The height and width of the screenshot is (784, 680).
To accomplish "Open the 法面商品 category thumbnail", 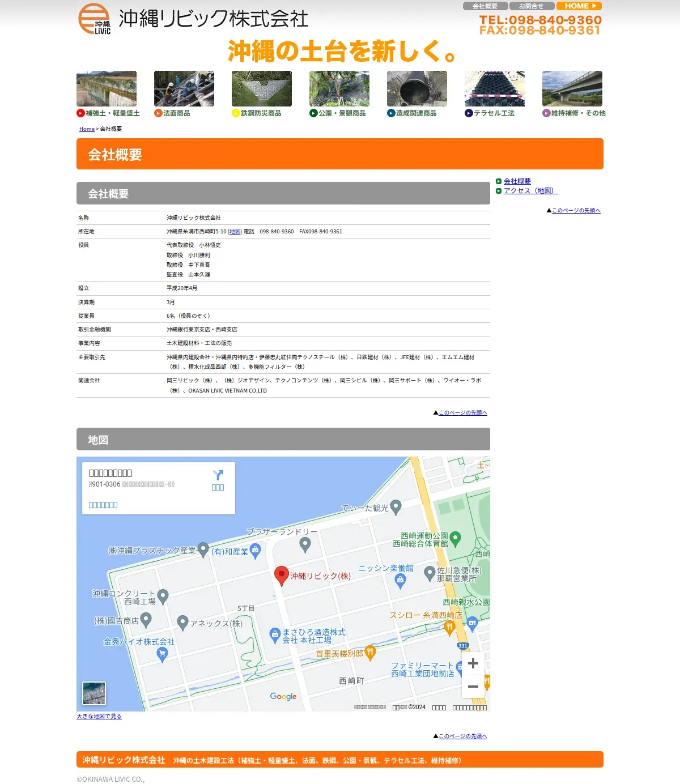I will 184,88.
